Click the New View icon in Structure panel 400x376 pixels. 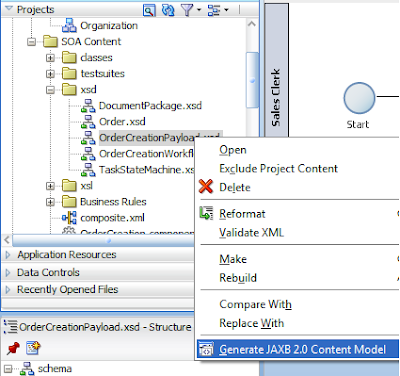click(33, 348)
